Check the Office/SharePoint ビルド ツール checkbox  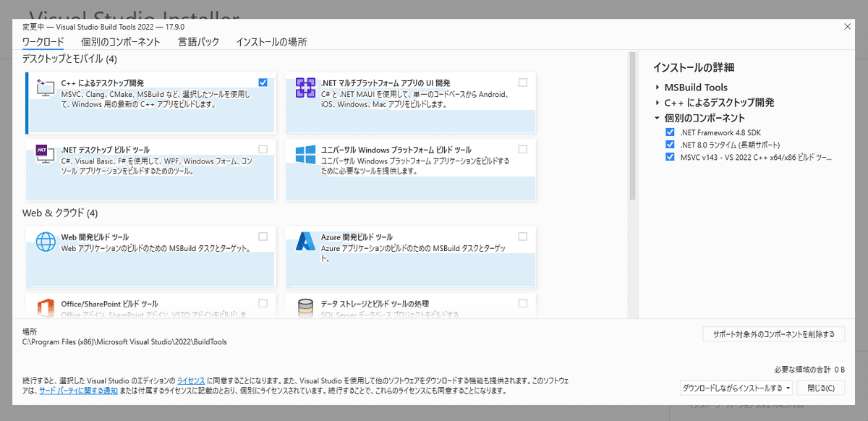click(263, 303)
